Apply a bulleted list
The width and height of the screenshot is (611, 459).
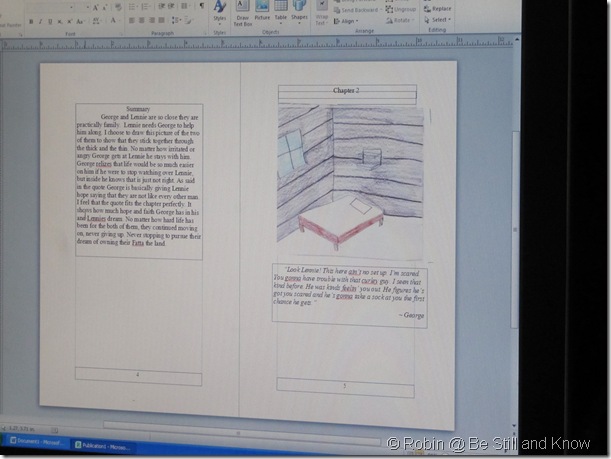coord(132,7)
